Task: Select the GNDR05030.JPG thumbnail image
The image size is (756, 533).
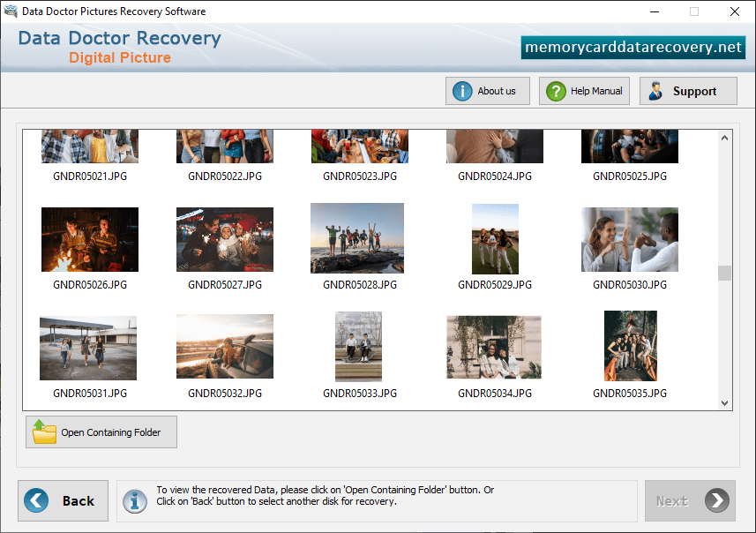Action: [x=630, y=239]
